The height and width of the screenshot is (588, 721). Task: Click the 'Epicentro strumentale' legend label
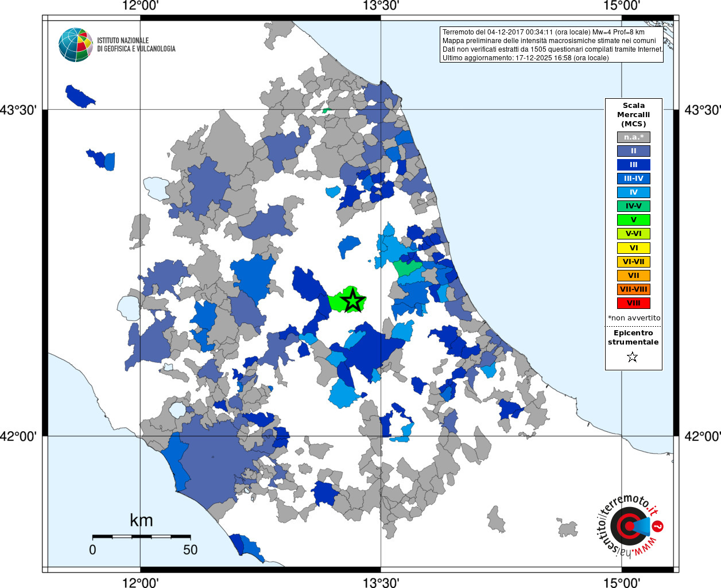pos(633,338)
